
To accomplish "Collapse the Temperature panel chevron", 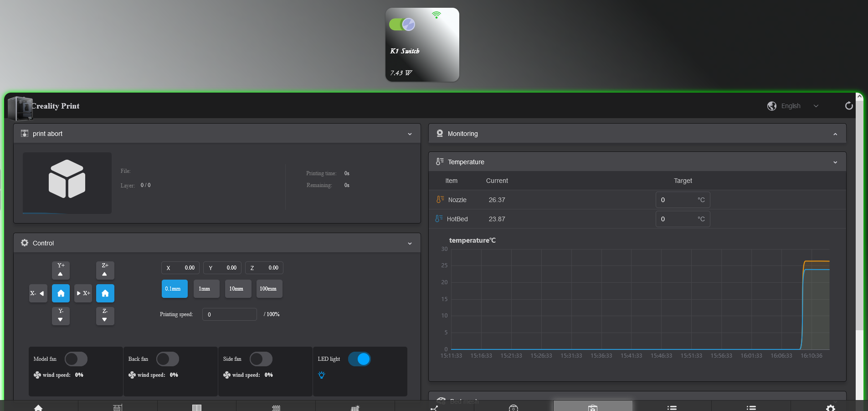I will coord(835,162).
